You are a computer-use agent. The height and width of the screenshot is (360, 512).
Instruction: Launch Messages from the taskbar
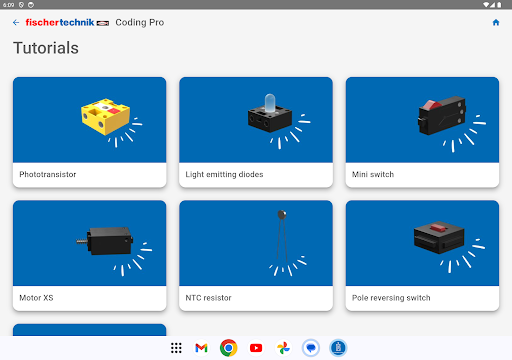pos(311,348)
